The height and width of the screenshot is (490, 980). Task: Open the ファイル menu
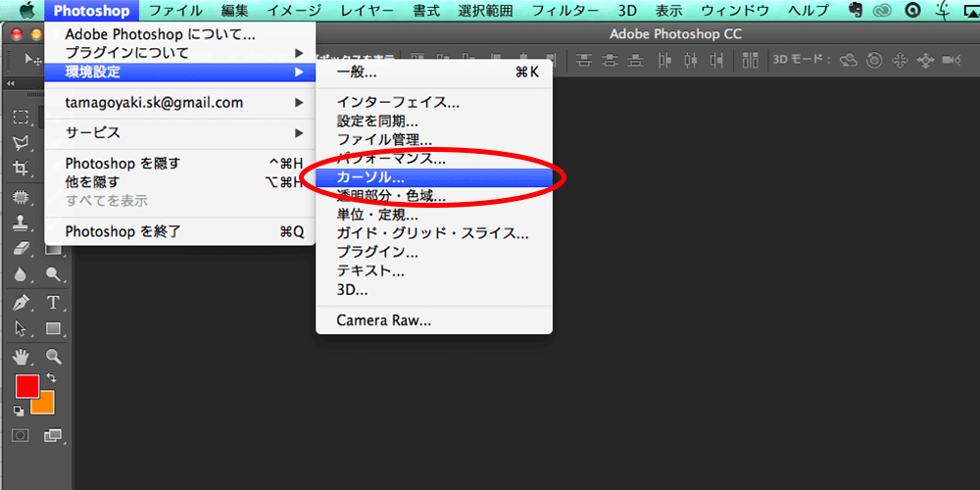pos(175,10)
